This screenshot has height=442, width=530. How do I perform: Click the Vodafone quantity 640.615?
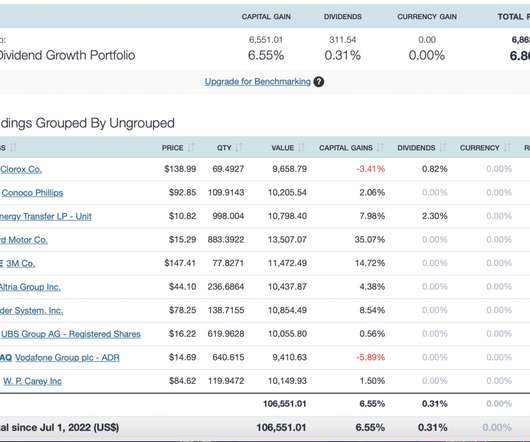(228, 357)
